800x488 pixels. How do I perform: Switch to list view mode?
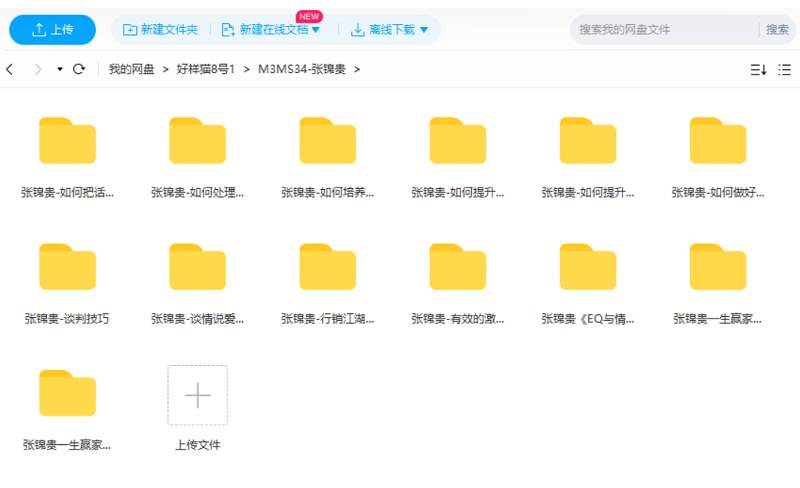pyautogui.click(x=784, y=69)
